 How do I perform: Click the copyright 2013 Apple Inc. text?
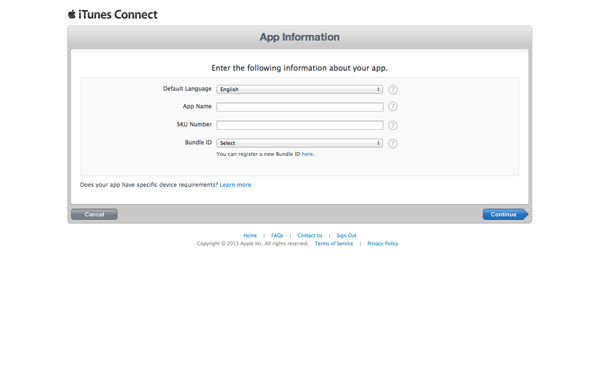pos(253,244)
